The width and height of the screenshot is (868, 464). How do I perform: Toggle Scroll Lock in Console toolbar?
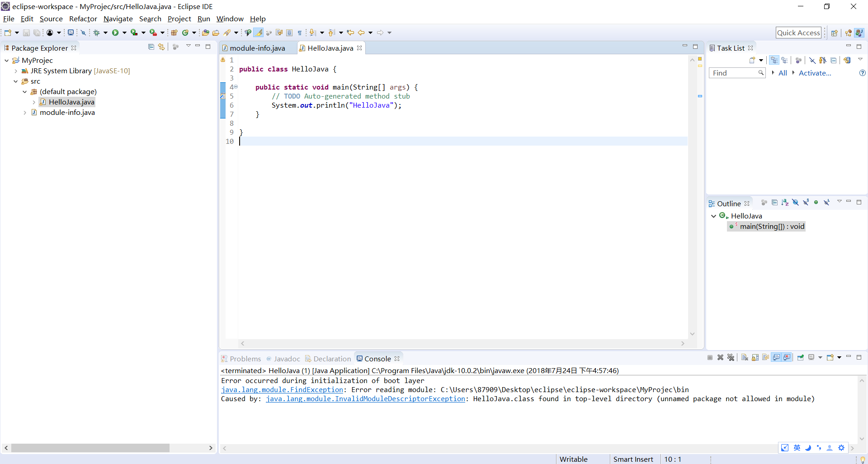[x=755, y=358]
